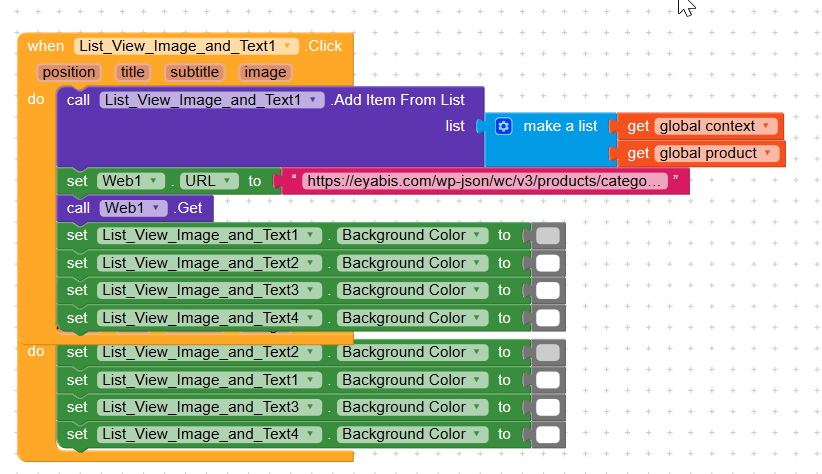Click the eyabis.com URL text string

pyautogui.click(x=484, y=181)
